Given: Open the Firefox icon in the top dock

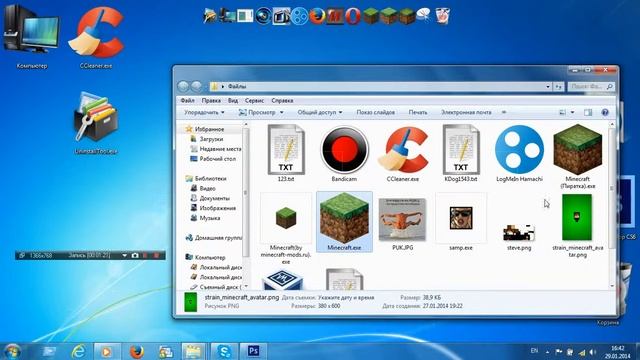Looking at the screenshot, I should (317, 16).
